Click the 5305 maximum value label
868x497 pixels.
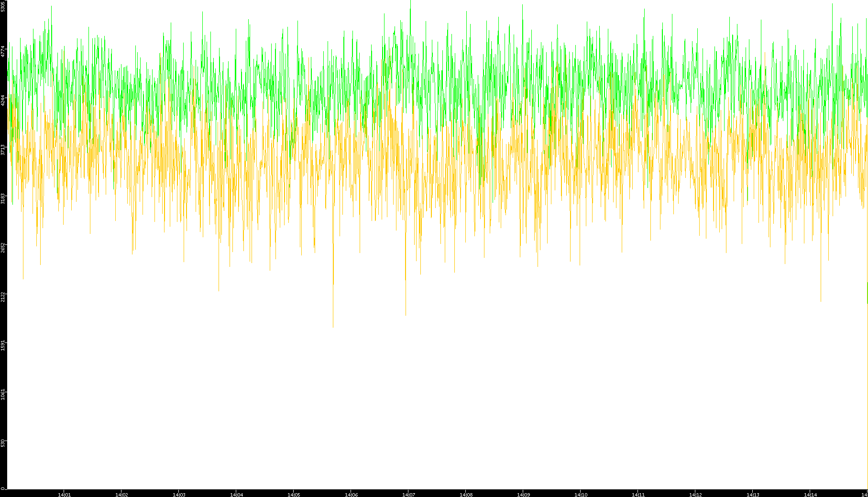click(3, 7)
